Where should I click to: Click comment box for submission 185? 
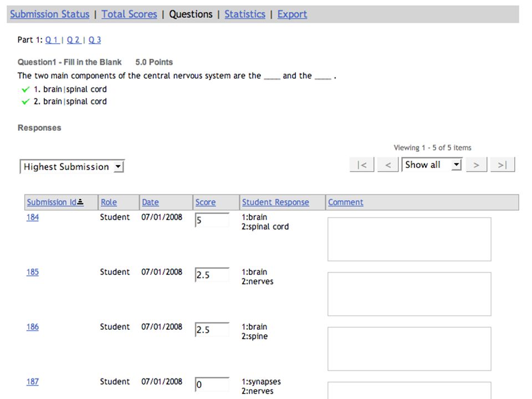coord(409,294)
